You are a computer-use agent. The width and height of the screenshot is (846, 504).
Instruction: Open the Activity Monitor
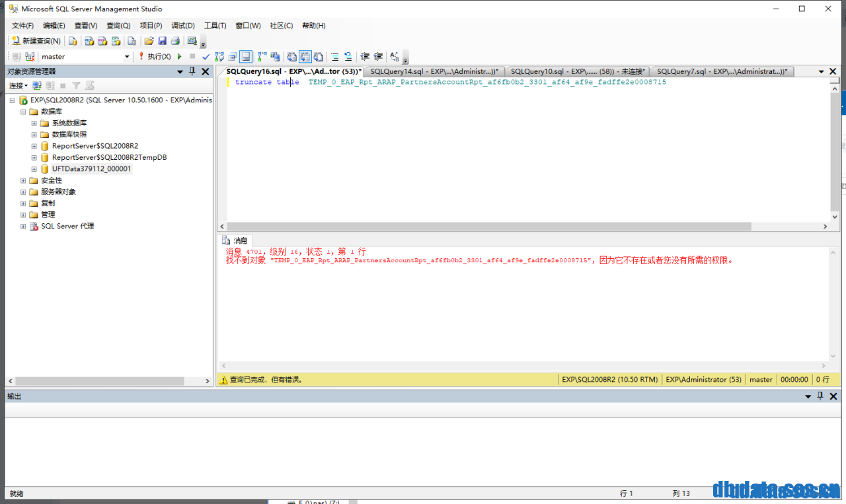192,41
